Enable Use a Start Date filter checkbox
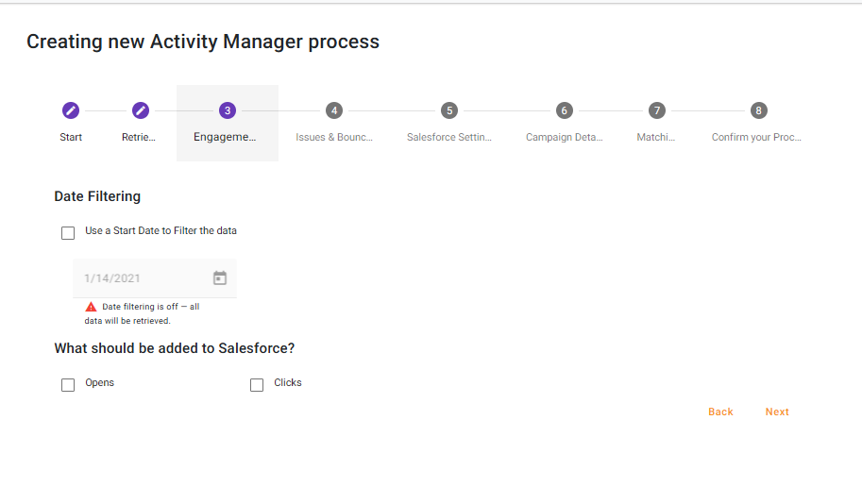 click(68, 233)
